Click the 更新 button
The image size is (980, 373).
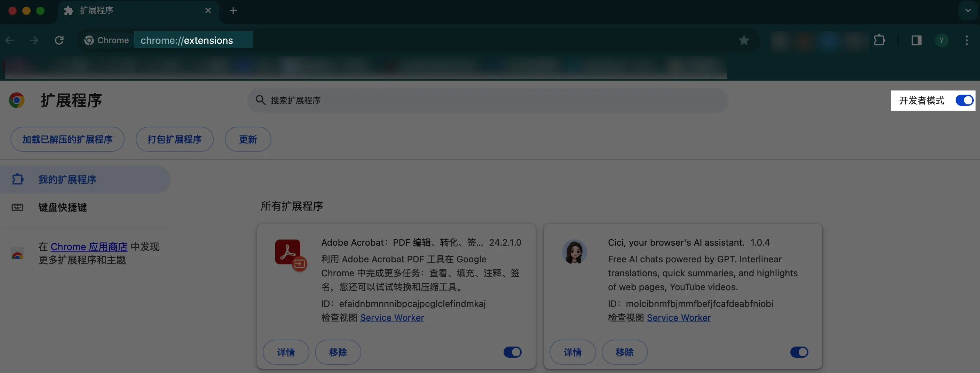(248, 140)
